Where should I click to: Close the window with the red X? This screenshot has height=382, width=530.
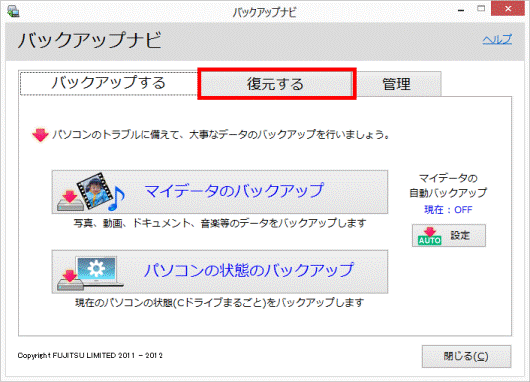click(508, 9)
